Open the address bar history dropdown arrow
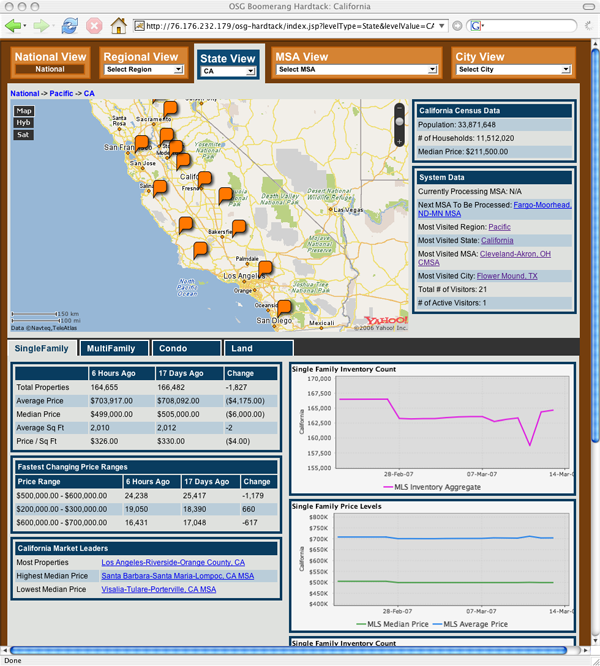600x666 pixels. click(442, 26)
